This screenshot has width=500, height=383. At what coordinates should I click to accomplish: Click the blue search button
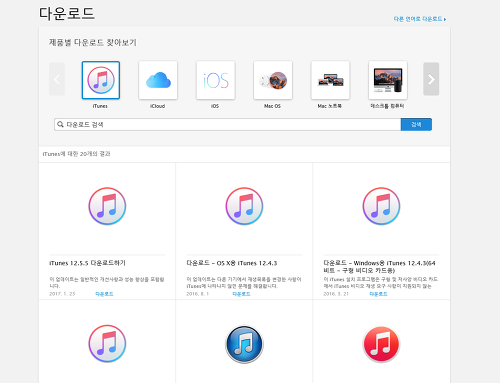pyautogui.click(x=416, y=124)
